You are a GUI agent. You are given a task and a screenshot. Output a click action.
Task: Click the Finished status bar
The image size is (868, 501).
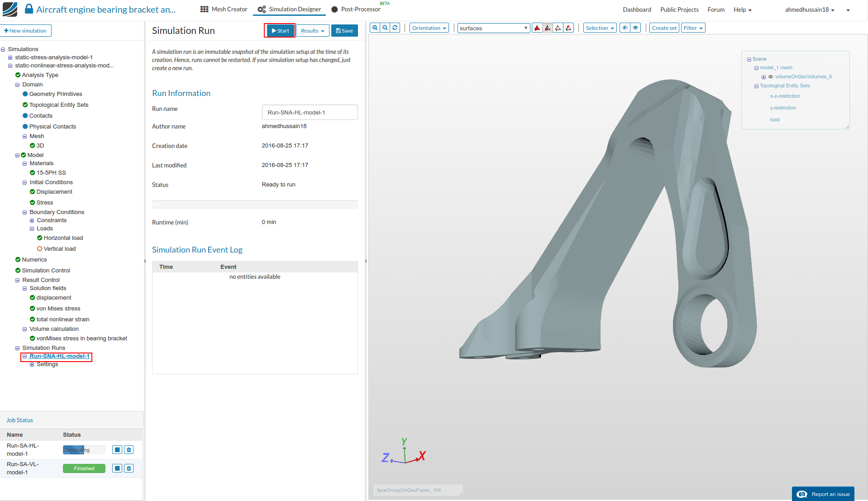84,468
